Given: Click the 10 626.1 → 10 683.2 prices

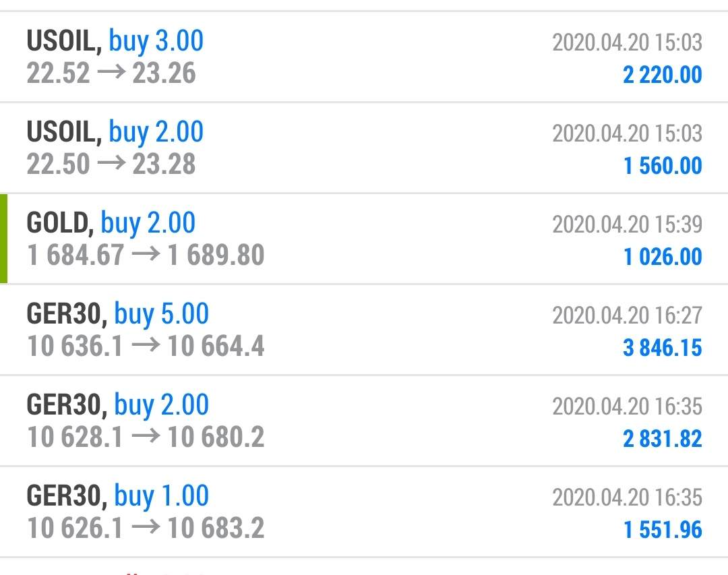Looking at the screenshot, I should 146,528.
